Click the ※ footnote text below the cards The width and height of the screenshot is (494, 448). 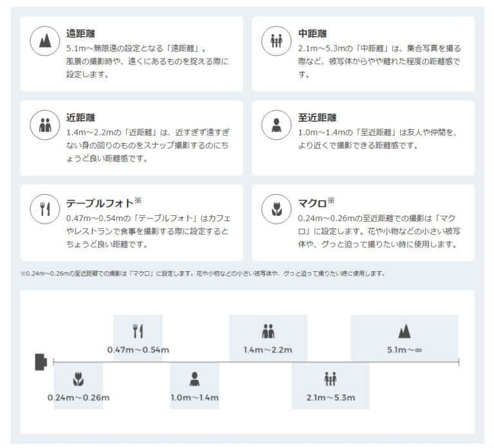pyautogui.click(x=203, y=273)
